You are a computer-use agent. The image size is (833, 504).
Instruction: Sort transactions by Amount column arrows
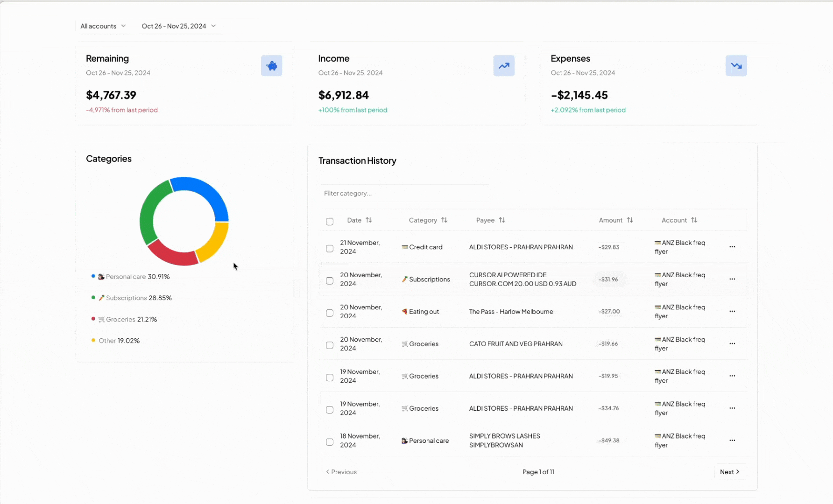pos(630,220)
